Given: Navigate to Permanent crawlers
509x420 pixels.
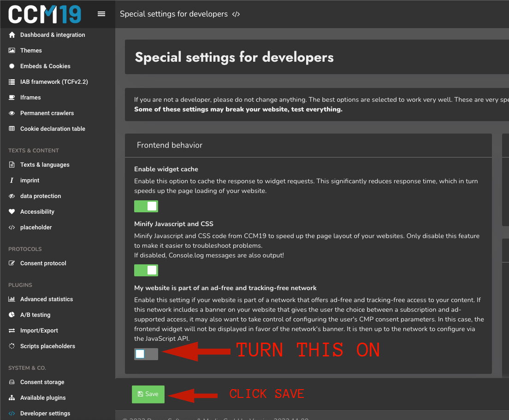Looking at the screenshot, I should pos(47,113).
